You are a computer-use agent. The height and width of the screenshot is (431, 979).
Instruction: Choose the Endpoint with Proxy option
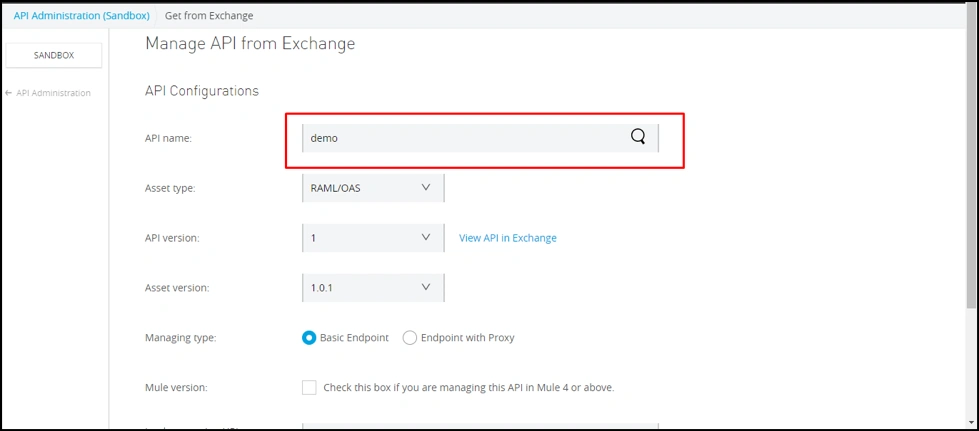click(x=409, y=338)
